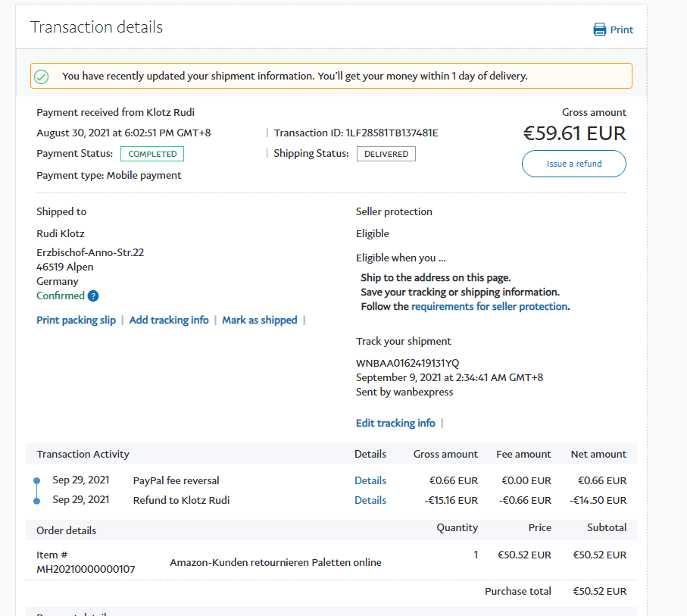Choose the Mark as shipped link
The width and height of the screenshot is (687, 616).
(x=260, y=321)
